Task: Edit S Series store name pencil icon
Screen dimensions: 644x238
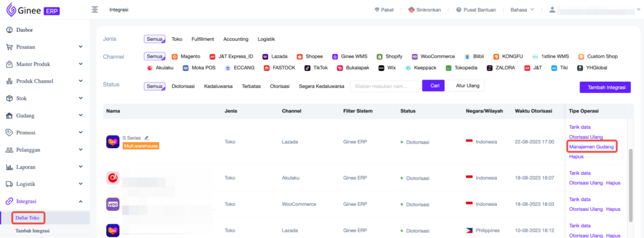Action: 147,138
